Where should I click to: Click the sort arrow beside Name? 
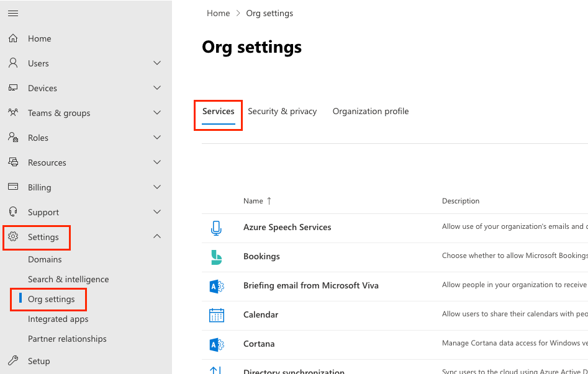269,201
